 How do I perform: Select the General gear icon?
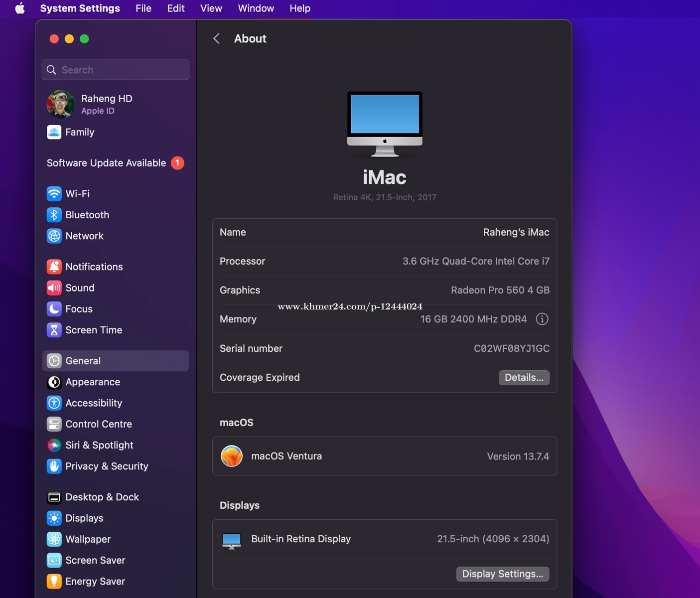[x=54, y=361]
